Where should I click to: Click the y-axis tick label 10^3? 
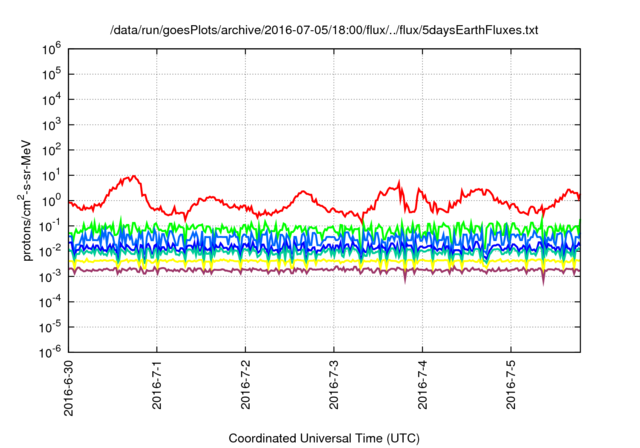[x=51, y=125]
